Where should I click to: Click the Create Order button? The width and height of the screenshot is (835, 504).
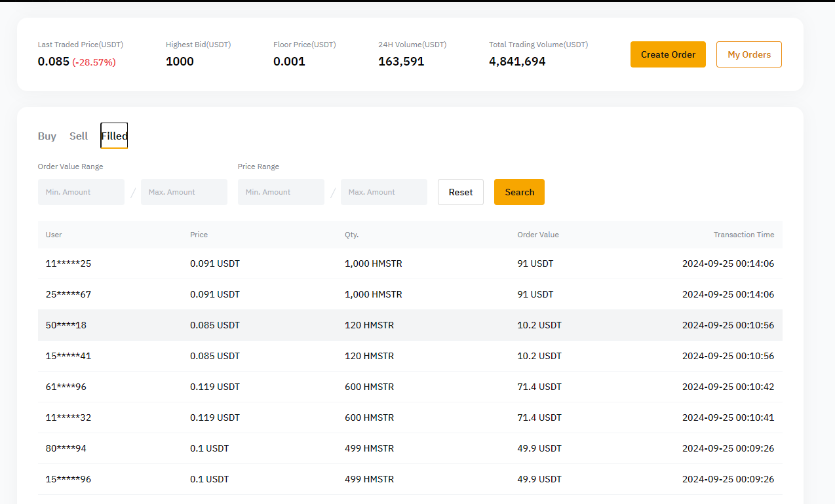pos(667,54)
